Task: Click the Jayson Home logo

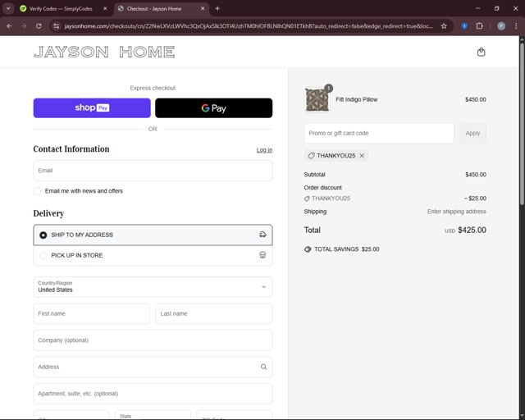Action: click(x=104, y=52)
